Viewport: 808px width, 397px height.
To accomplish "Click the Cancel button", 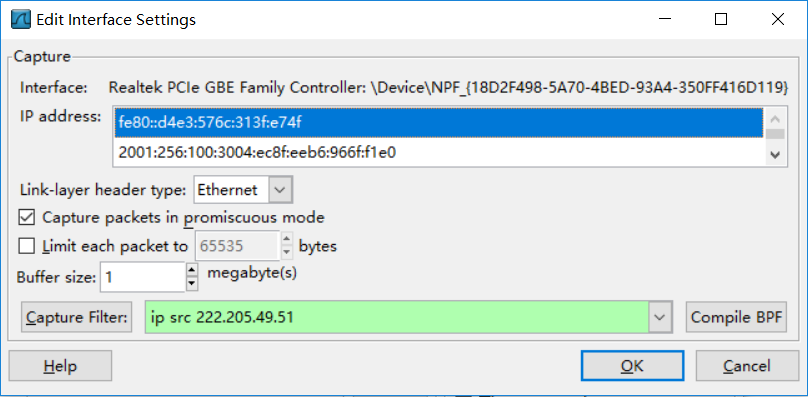I will pos(747,366).
